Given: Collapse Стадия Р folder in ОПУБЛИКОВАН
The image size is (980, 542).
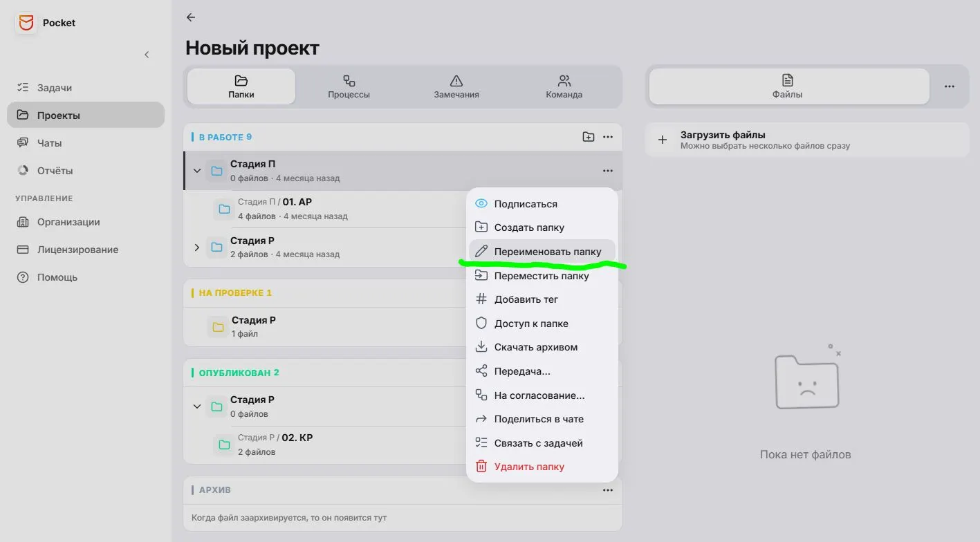Looking at the screenshot, I should 197,406.
